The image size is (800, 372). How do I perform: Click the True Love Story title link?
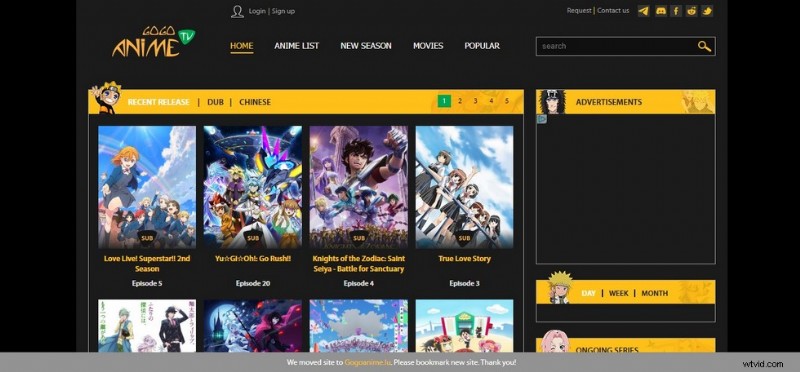(464, 259)
